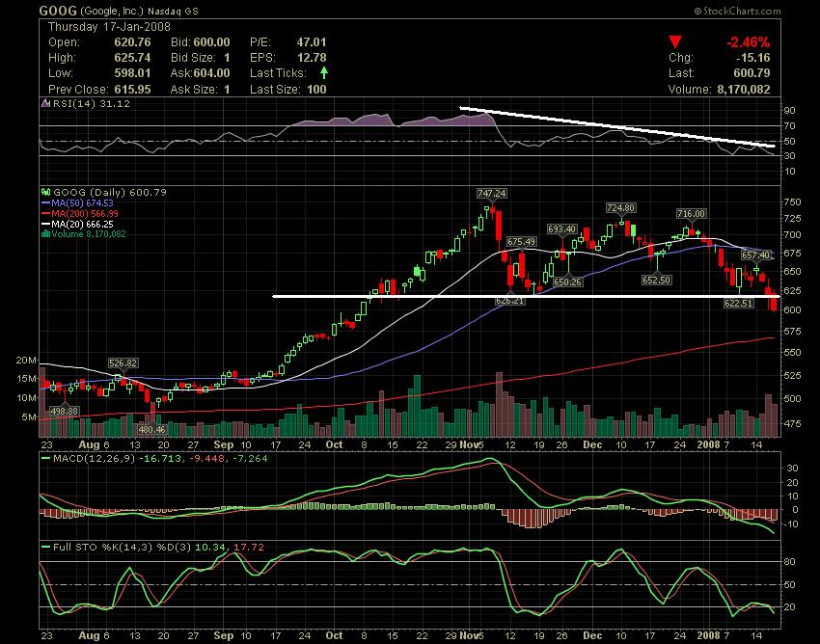
Task: Click the GOOG ticker title
Action: 58,11
